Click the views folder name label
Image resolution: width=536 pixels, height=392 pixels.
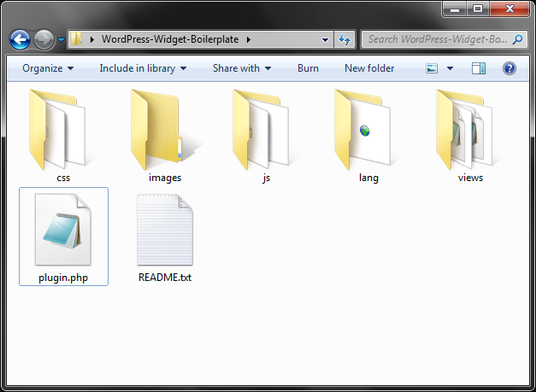470,178
